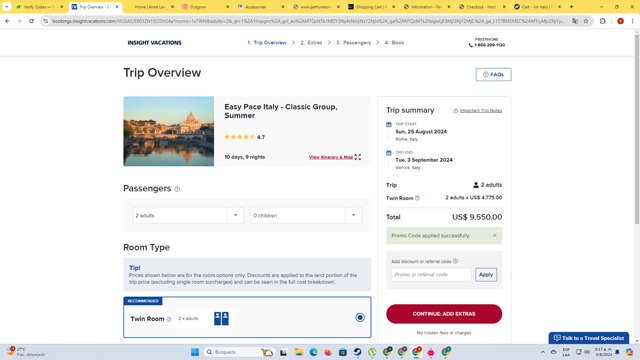Click the browser back arrow
Viewport: 640px width, 360px height.
pyautogui.click(x=7, y=21)
